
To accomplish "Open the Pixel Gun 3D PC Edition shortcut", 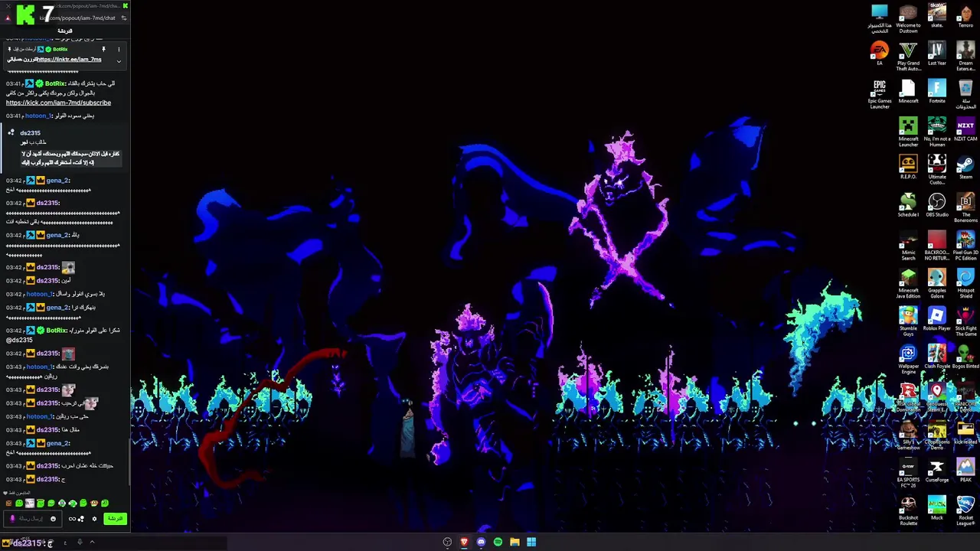I will coord(965,246).
